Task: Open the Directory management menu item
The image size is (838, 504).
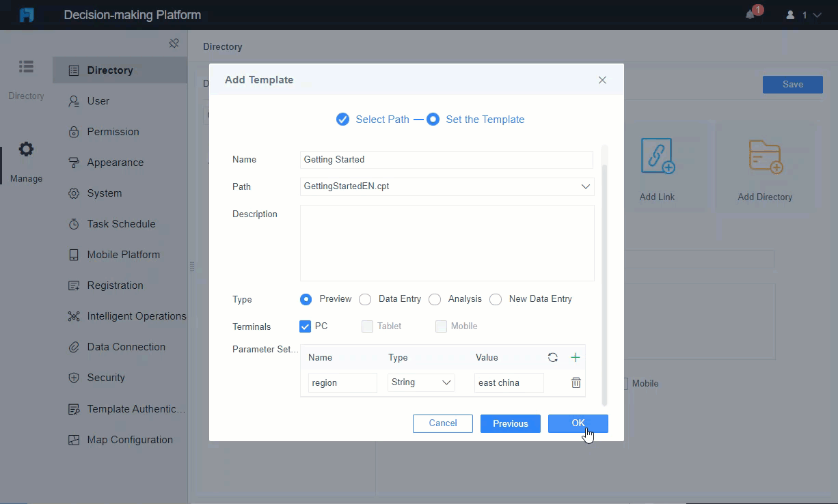Action: (120, 70)
